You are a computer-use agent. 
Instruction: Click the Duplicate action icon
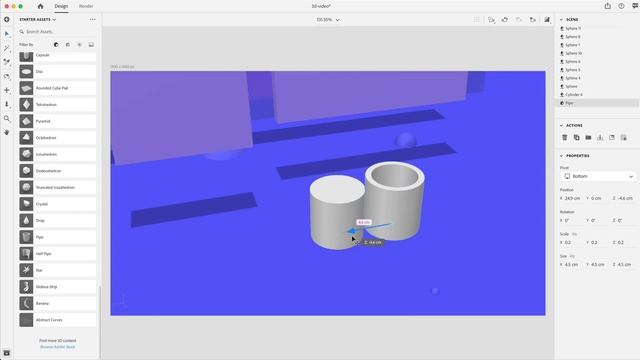click(x=576, y=138)
